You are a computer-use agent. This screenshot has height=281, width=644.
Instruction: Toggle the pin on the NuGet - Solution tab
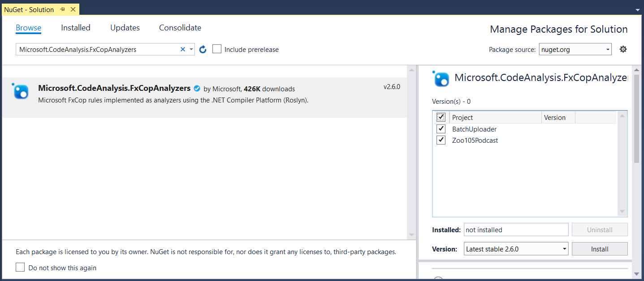click(x=63, y=9)
